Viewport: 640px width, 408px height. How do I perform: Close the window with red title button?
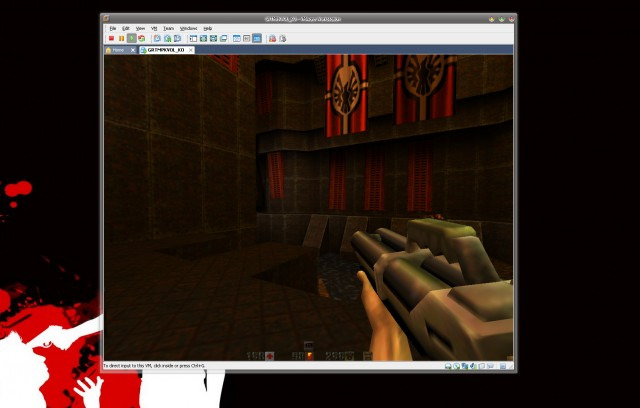[x=511, y=19]
